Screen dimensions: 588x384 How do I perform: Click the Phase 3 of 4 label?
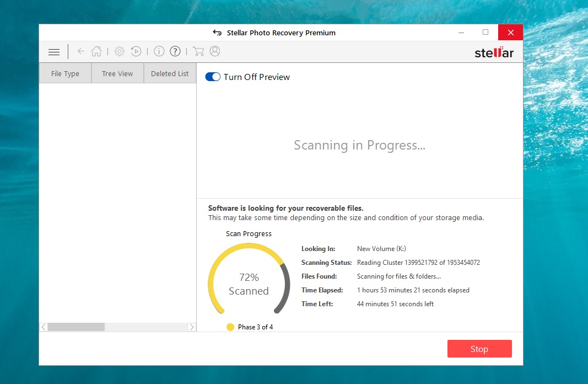click(x=255, y=327)
